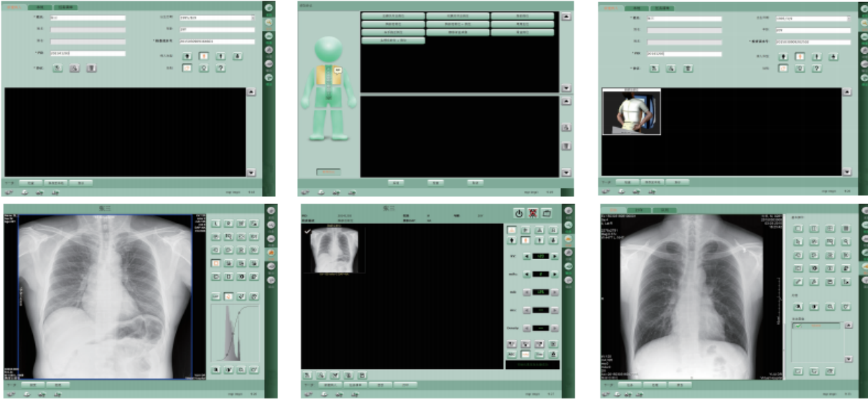Select the active orange tab on the thumbnail registration form
868x402 pixels.
pyautogui.click(x=610, y=8)
